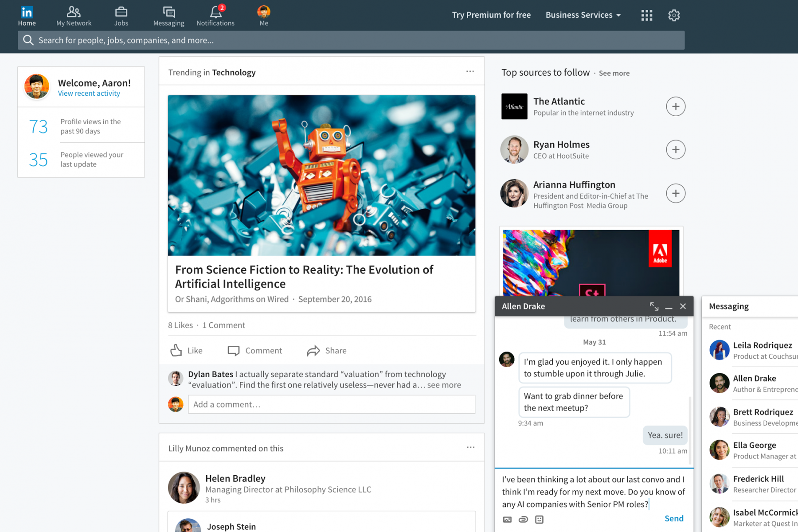Viewport: 798px width, 532px height.
Task: Click the My Network icon
Action: pyautogui.click(x=74, y=12)
